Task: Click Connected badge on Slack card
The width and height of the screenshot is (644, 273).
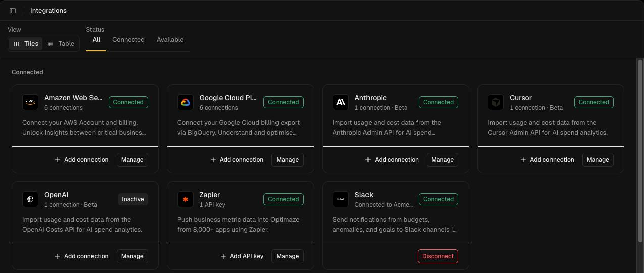Action: pos(438,199)
